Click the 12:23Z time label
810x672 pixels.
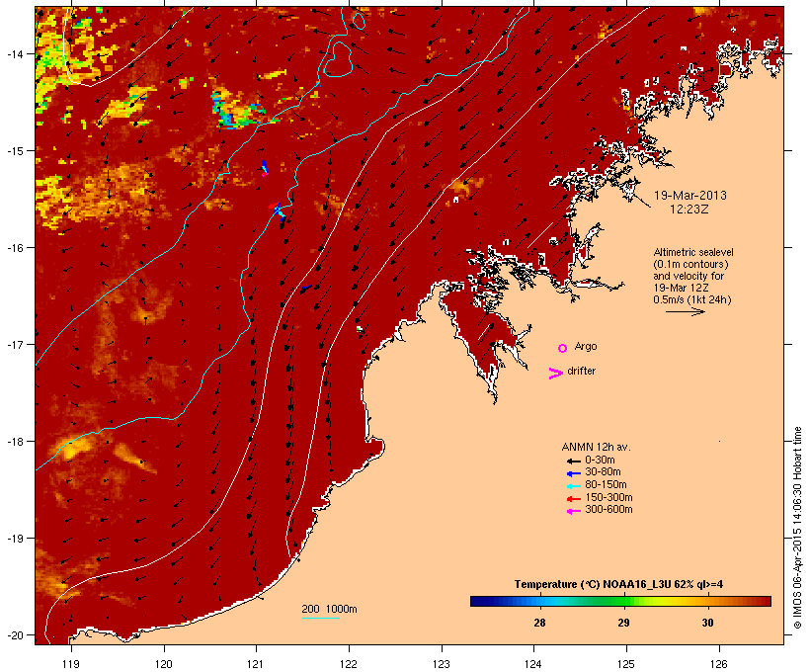(689, 210)
